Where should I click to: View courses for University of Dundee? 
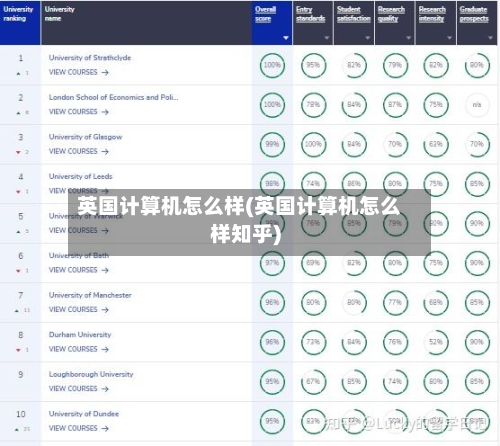[x=79, y=428]
